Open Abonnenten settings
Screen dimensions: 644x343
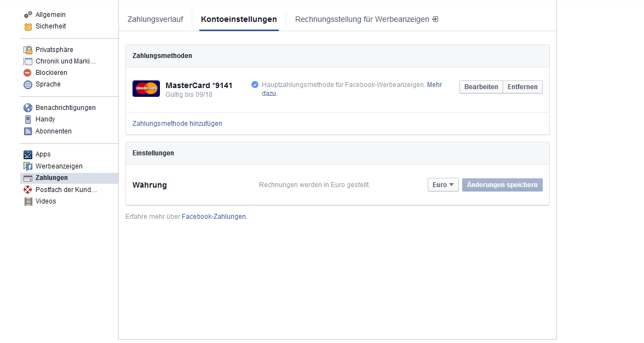coord(54,131)
